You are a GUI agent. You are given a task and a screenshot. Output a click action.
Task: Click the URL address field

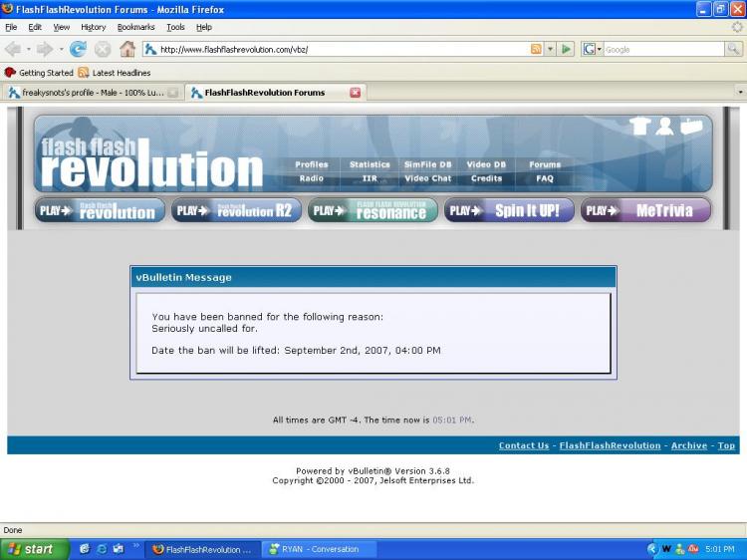[343, 49]
